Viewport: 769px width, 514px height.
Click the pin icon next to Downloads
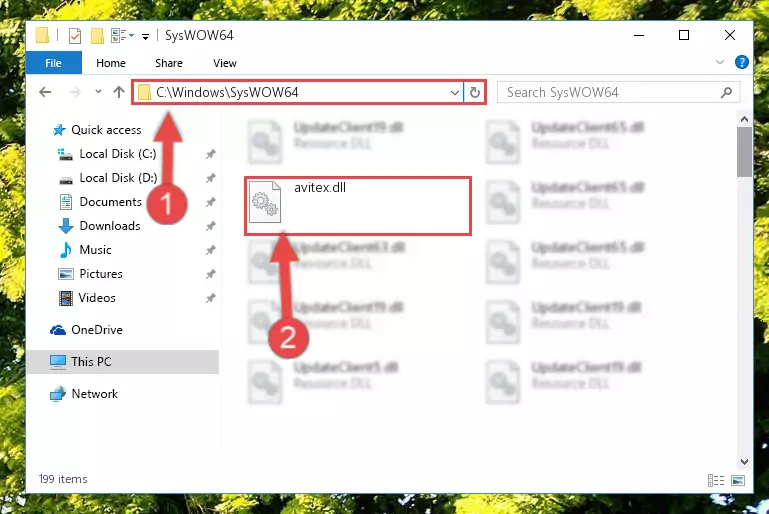(x=210, y=226)
